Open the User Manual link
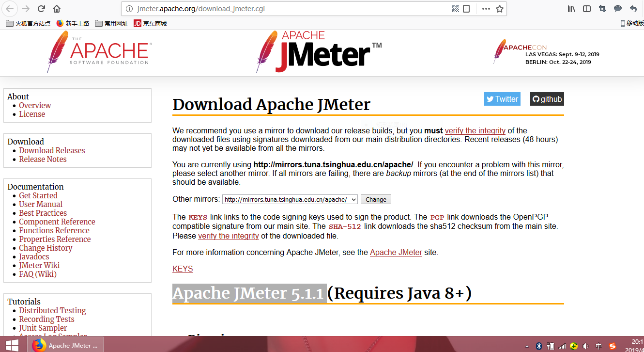Screen dimensions: 644x352 click(x=41, y=204)
